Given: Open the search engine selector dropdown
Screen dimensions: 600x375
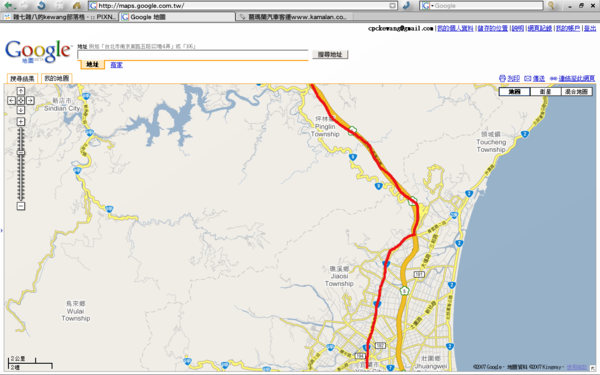Looking at the screenshot, I should point(427,6).
